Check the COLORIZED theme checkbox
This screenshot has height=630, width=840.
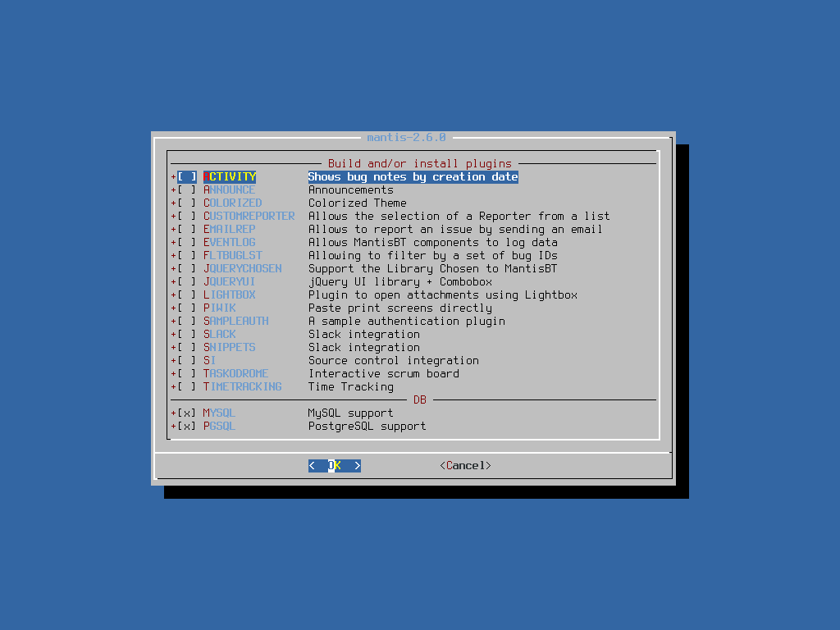[187, 203]
